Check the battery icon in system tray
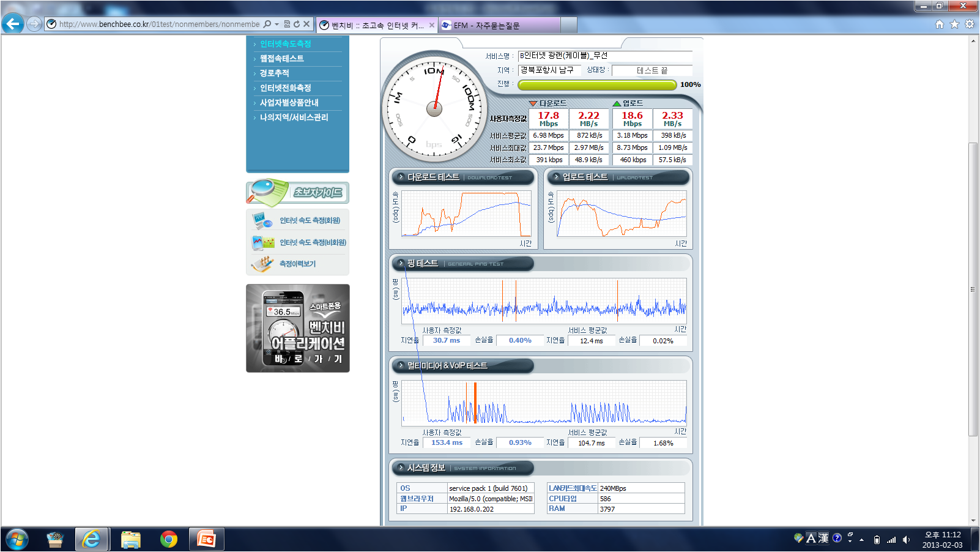Screen dimensions: 980x552 [877, 540]
